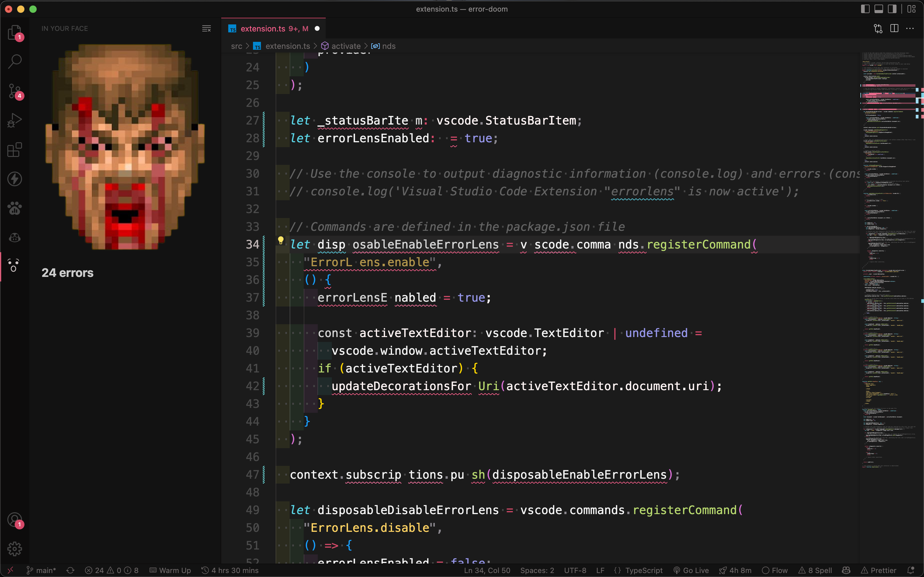Open the Source Control view icon
924x577 pixels.
pos(14,91)
